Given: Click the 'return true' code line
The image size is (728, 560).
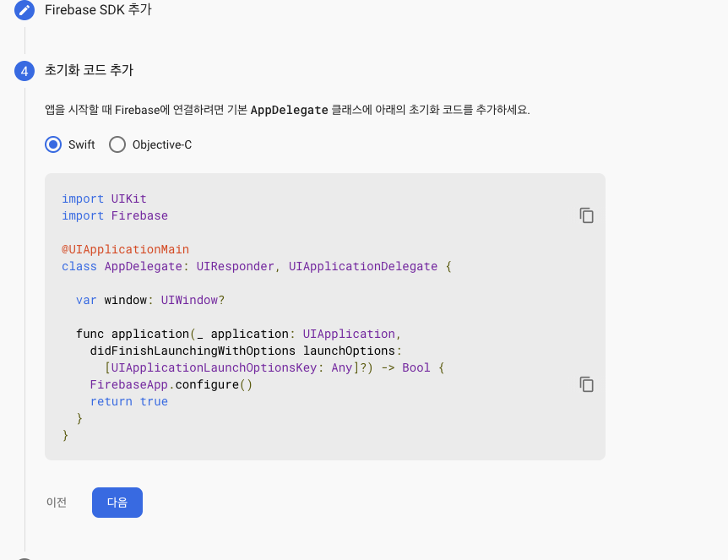Looking at the screenshot, I should pyautogui.click(x=129, y=402).
